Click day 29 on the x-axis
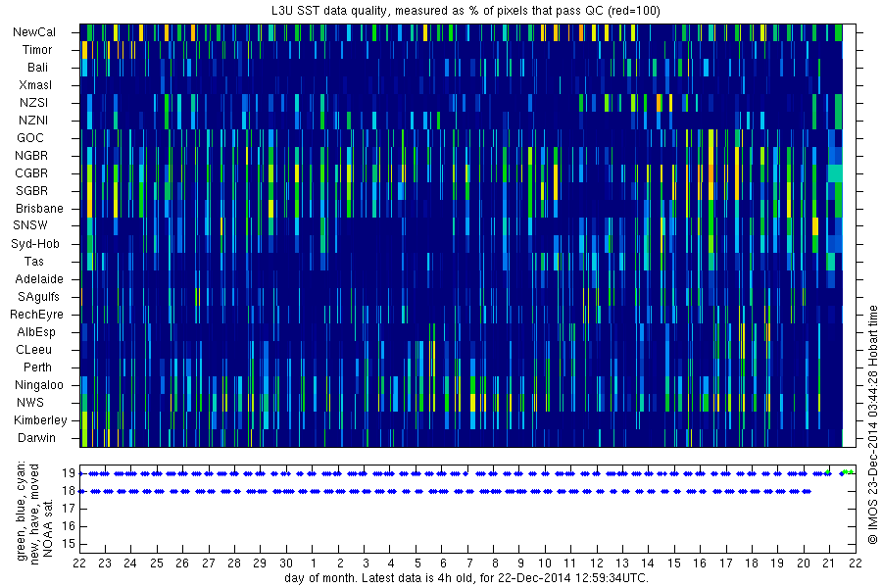The image size is (882, 588). click(x=260, y=563)
